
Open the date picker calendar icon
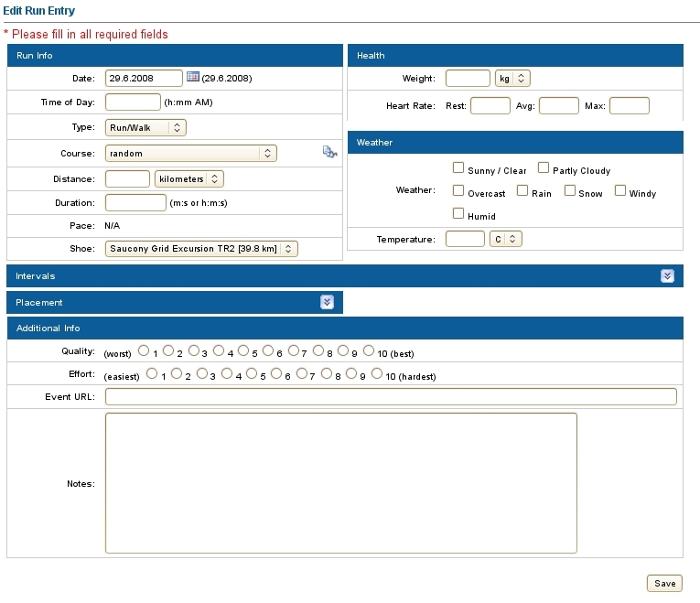tap(193, 77)
